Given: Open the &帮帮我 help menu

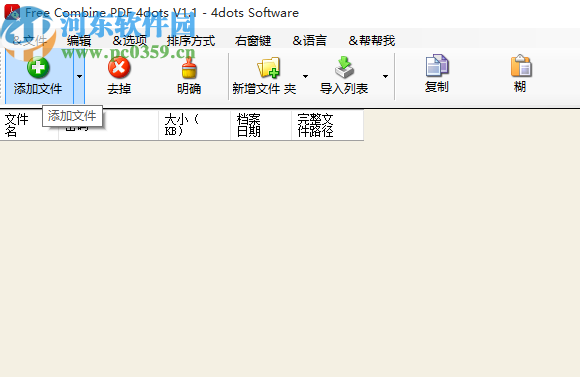Looking at the screenshot, I should tap(372, 40).
